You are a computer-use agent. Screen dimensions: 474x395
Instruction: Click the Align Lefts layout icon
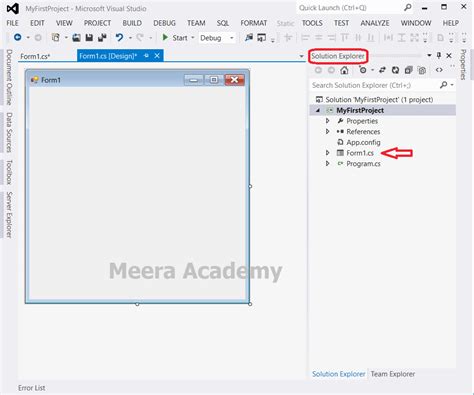[x=305, y=38]
